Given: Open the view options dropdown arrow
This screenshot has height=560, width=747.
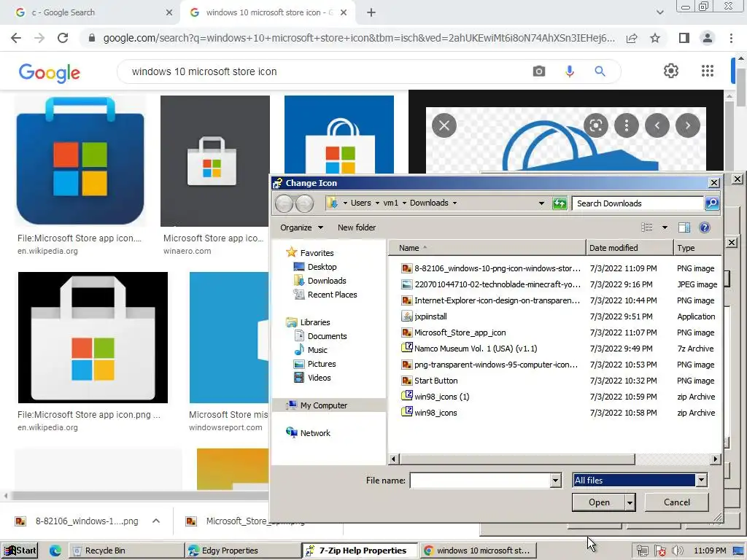Looking at the screenshot, I should pos(665,227).
